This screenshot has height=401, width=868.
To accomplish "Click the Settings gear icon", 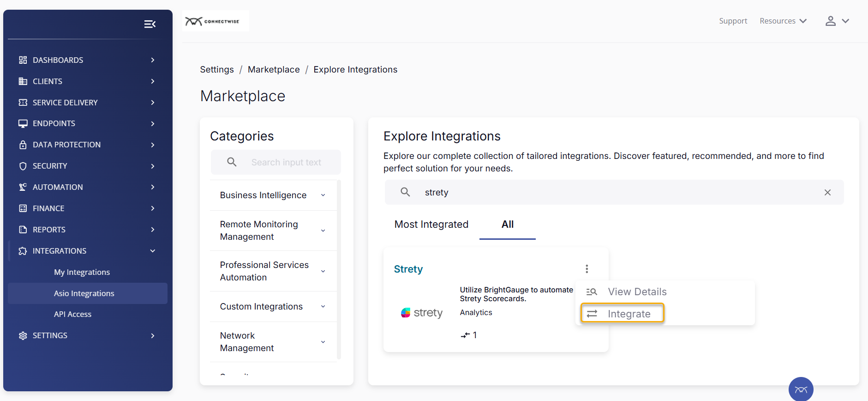I will pos(23,335).
